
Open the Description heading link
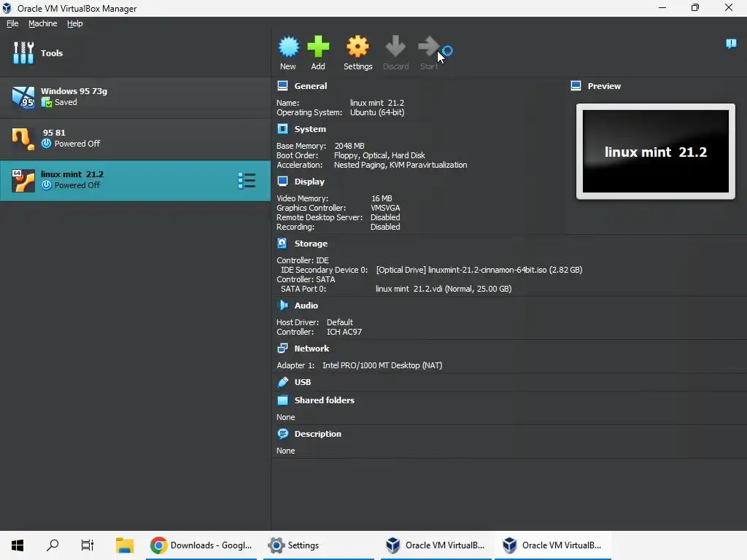[x=318, y=434]
